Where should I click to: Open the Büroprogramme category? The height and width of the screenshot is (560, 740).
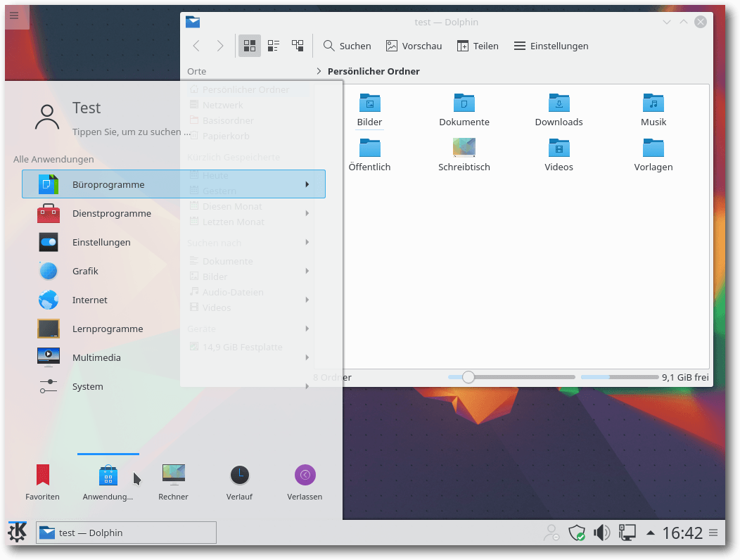(x=174, y=184)
